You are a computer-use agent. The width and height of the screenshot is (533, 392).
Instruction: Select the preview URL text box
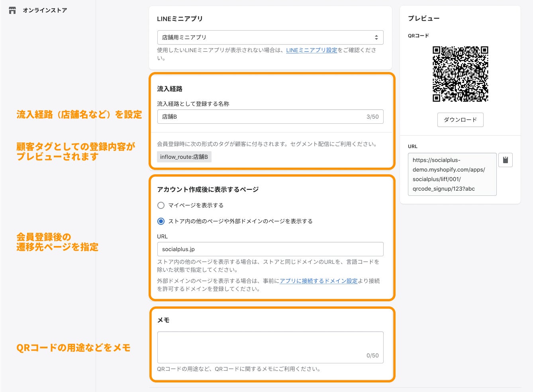pos(452,174)
